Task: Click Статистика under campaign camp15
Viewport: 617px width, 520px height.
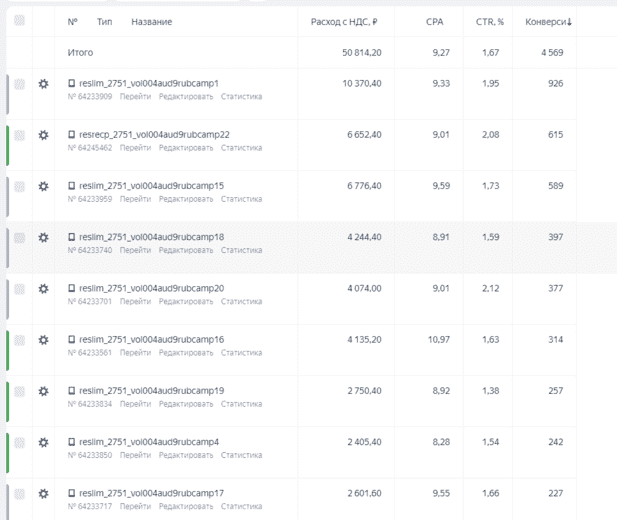Action: point(241,199)
